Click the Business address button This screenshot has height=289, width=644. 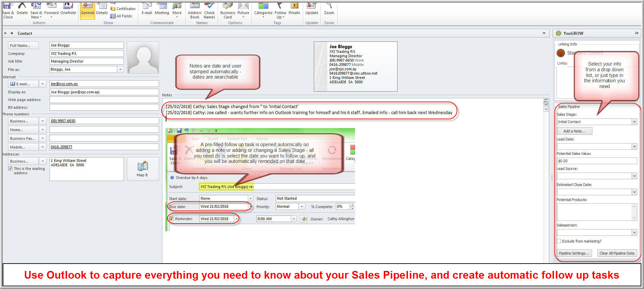[x=23, y=161]
